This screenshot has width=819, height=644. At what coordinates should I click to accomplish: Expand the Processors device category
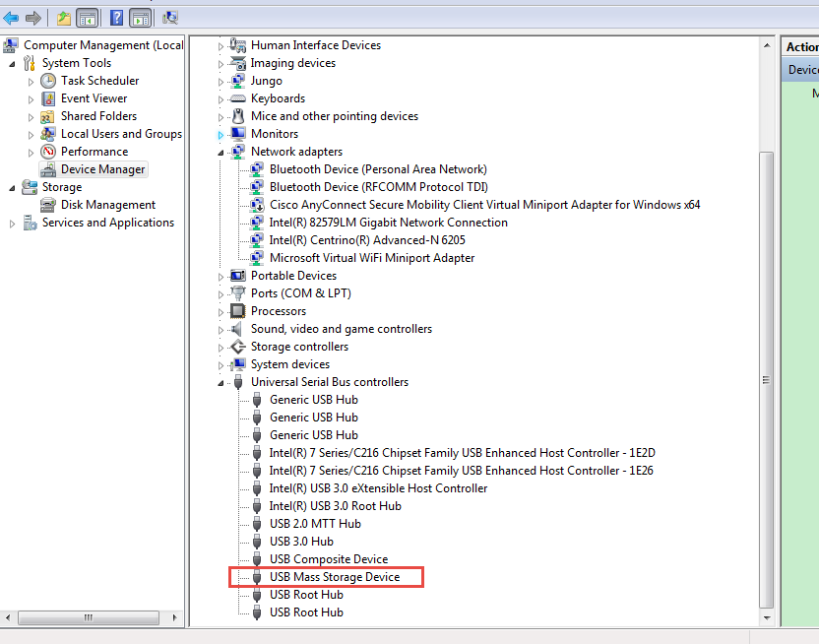(x=220, y=312)
